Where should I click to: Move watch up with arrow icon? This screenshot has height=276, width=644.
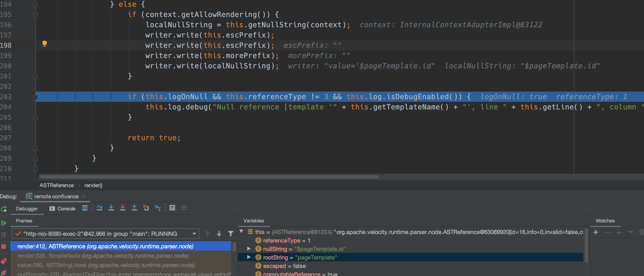pos(619,232)
